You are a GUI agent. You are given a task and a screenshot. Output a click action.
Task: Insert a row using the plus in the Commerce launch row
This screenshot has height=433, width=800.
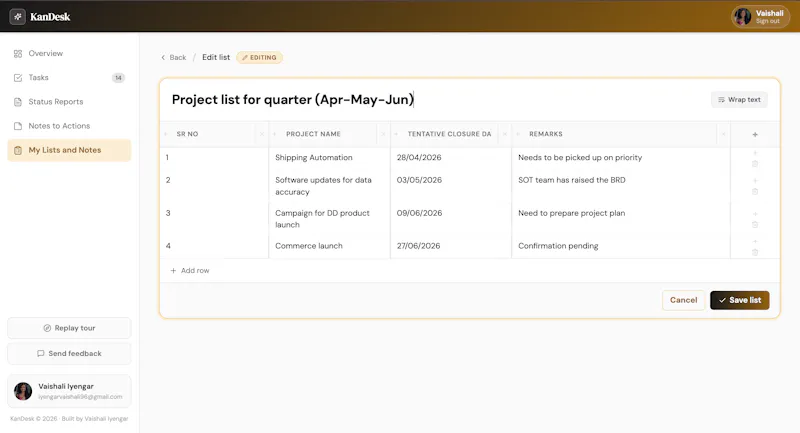pos(755,241)
